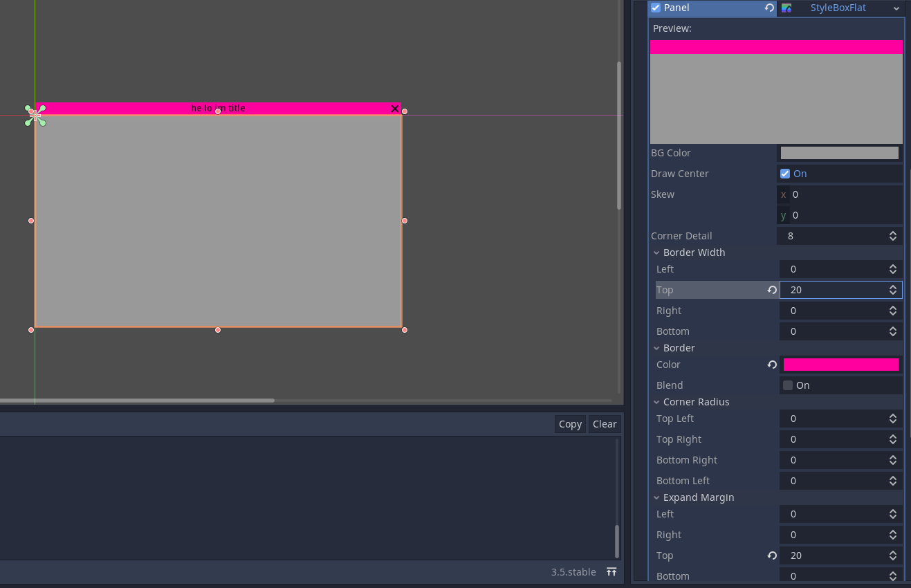
Task: Collapse the Expand Margin section
Action: tap(656, 497)
